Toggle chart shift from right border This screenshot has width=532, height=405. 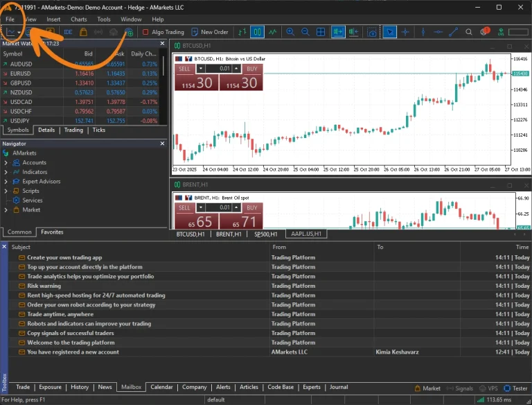click(353, 32)
